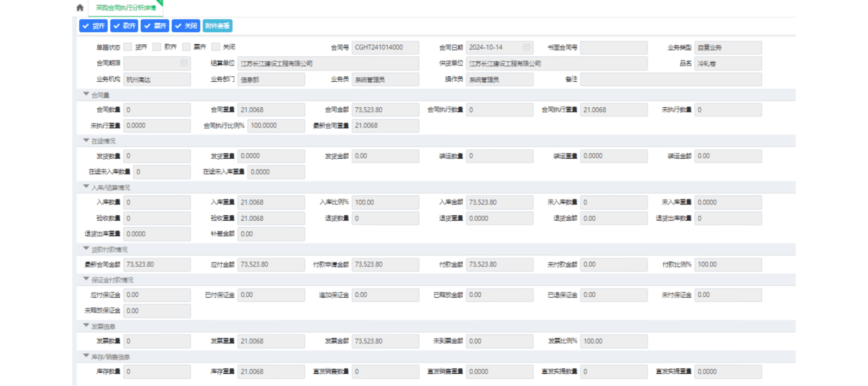This screenshot has height=386, width=868.
Task: Switch to the 采购合同执行分析详情 tab
Action: pos(125,8)
